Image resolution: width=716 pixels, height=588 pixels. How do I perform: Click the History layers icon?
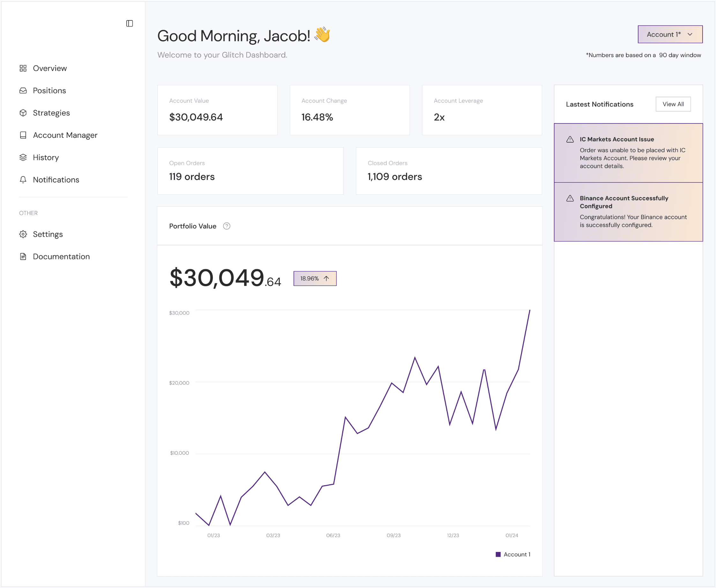click(23, 158)
